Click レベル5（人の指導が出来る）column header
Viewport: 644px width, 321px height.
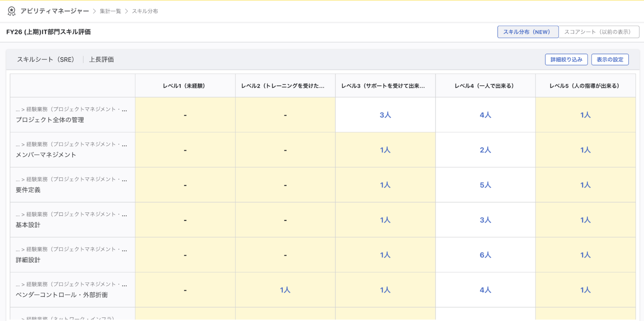pos(585,86)
